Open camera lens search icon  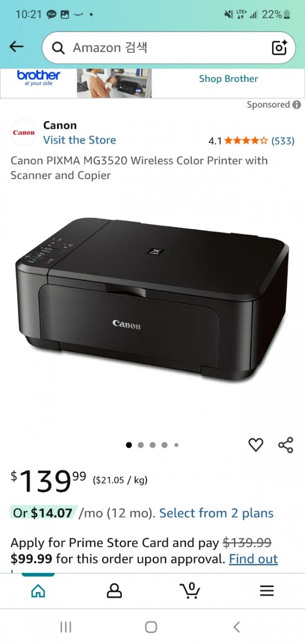(x=280, y=47)
